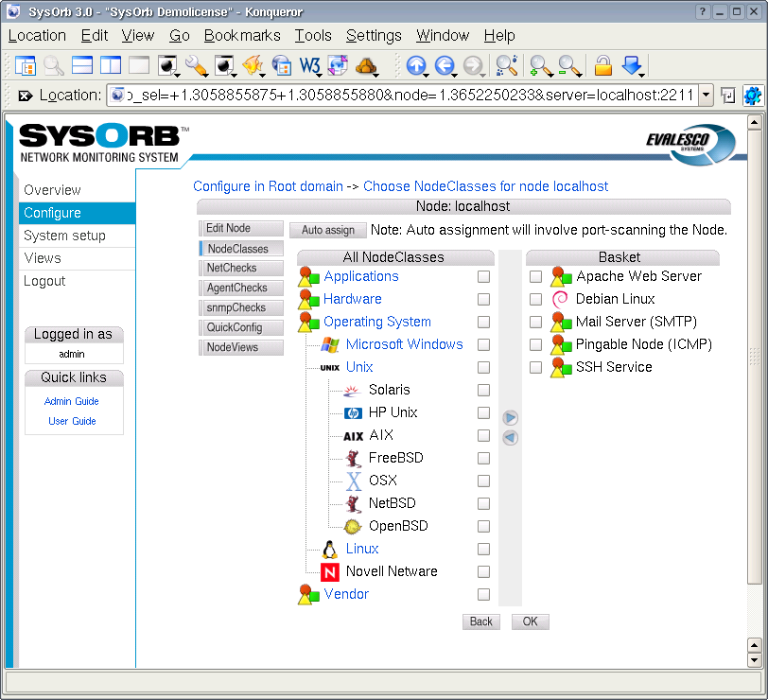
Task: Click the Auto assign button
Action: pos(327,230)
